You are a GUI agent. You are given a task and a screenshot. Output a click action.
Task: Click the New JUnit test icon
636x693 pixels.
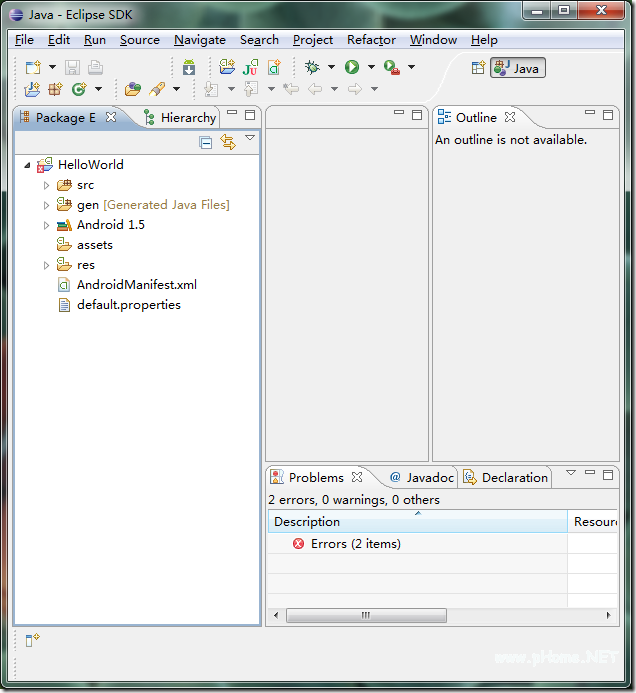251,67
